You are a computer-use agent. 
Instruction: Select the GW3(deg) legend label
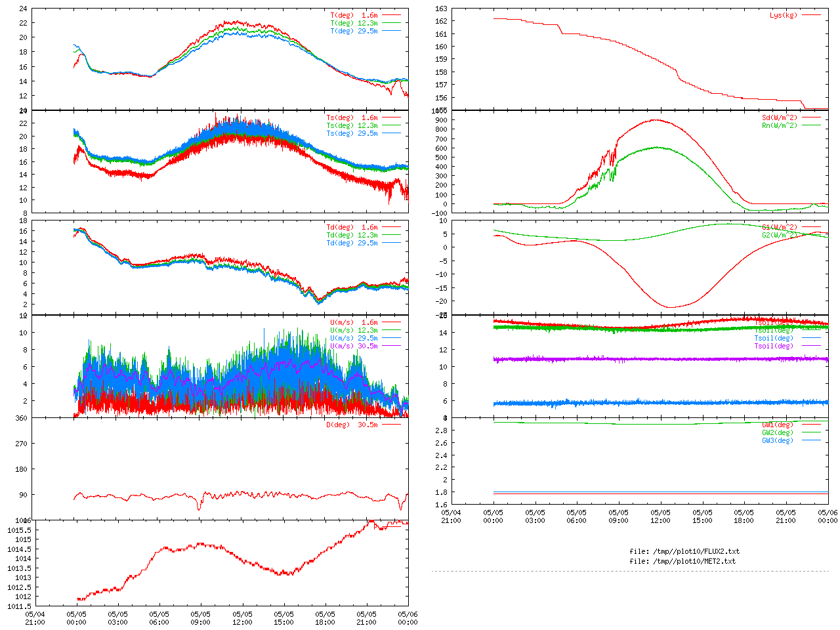(x=777, y=440)
